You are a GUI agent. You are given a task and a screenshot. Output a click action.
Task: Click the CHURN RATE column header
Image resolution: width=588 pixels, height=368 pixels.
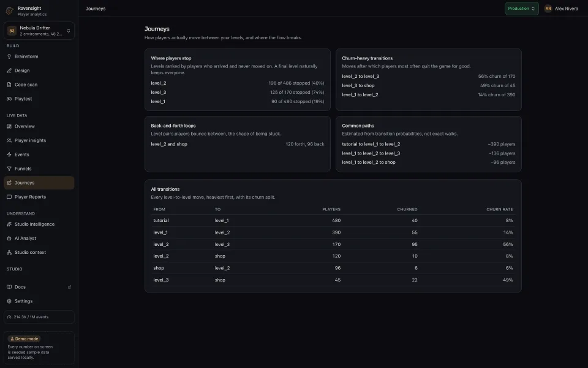click(500, 209)
